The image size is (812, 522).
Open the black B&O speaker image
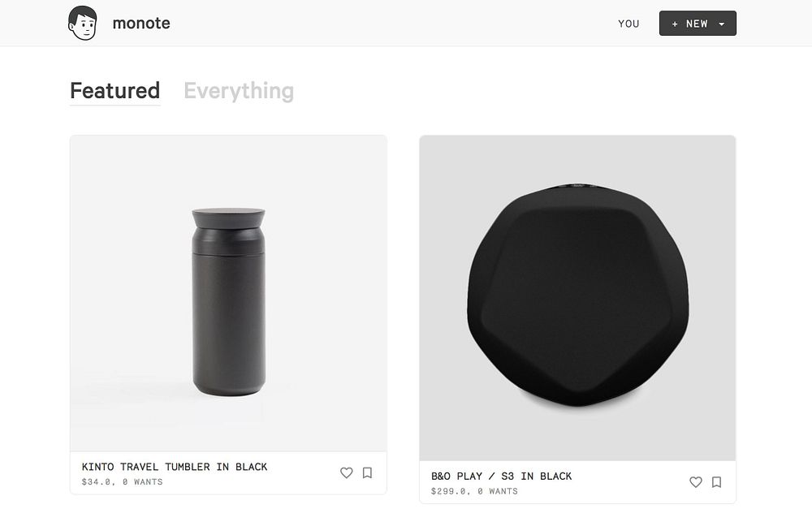pyautogui.click(x=577, y=296)
